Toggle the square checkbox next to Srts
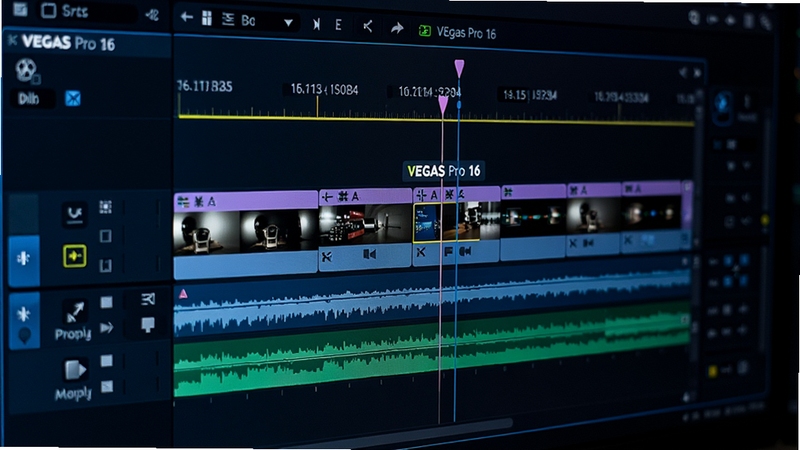Image resolution: width=800 pixels, height=450 pixels. tap(48, 10)
